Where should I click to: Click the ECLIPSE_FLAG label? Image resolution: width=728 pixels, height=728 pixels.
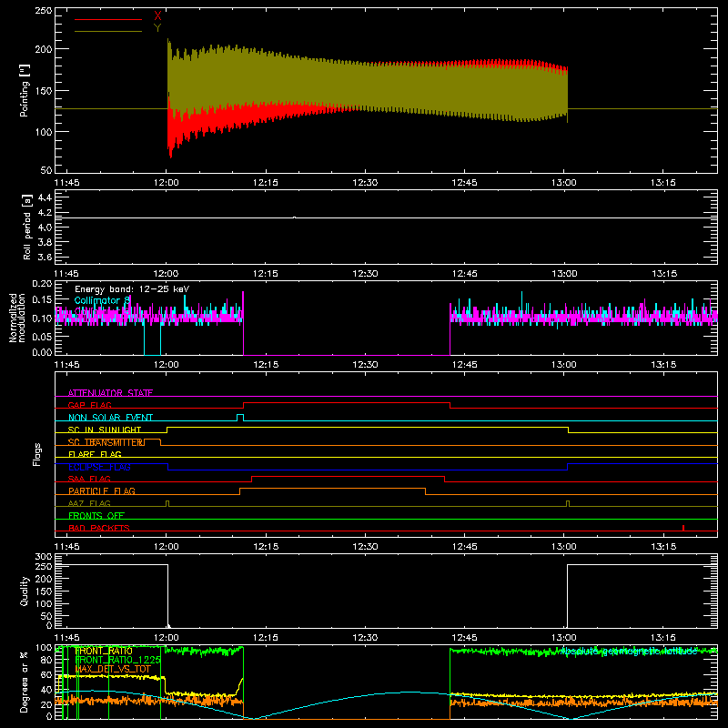(99, 467)
